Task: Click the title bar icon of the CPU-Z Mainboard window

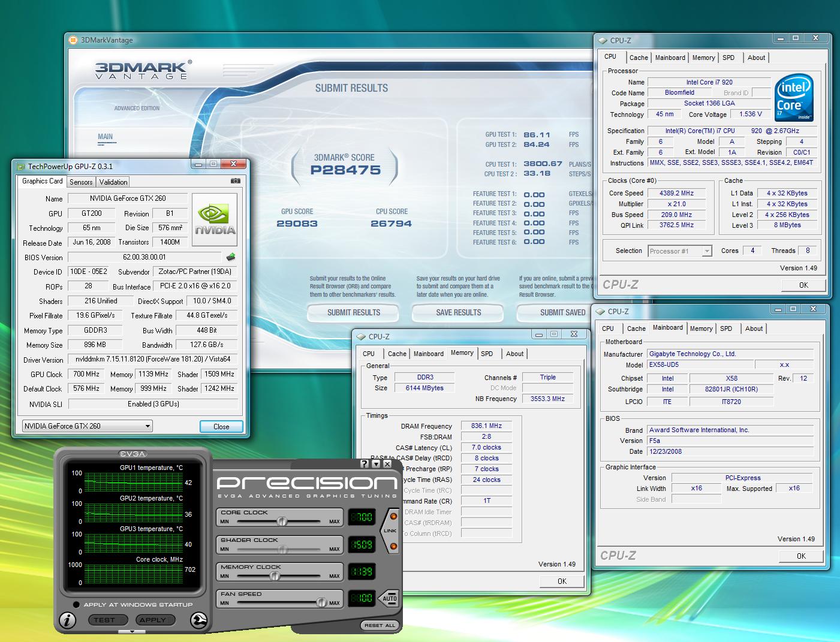Action: pyautogui.click(x=600, y=312)
